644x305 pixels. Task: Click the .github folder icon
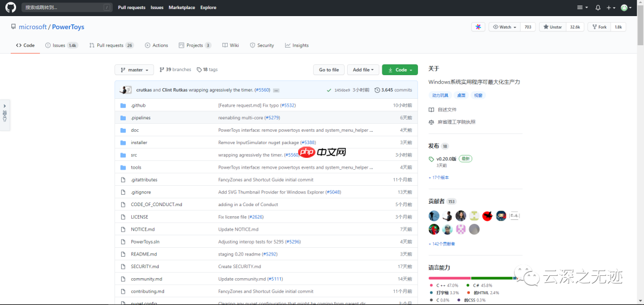tap(123, 105)
